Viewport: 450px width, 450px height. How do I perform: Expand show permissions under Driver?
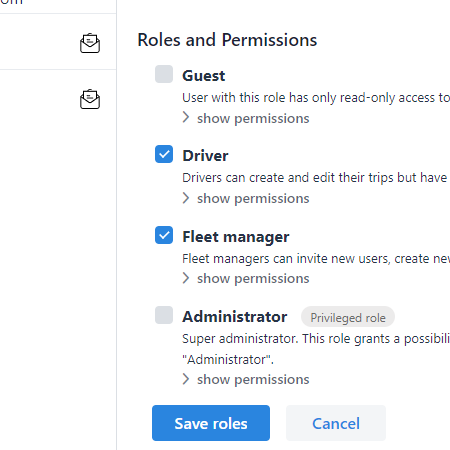tap(246, 198)
